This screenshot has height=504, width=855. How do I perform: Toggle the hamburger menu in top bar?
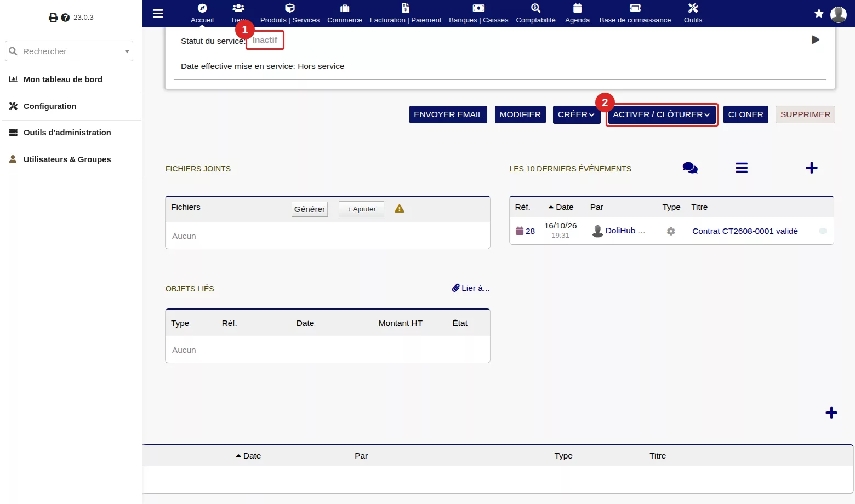click(x=158, y=13)
